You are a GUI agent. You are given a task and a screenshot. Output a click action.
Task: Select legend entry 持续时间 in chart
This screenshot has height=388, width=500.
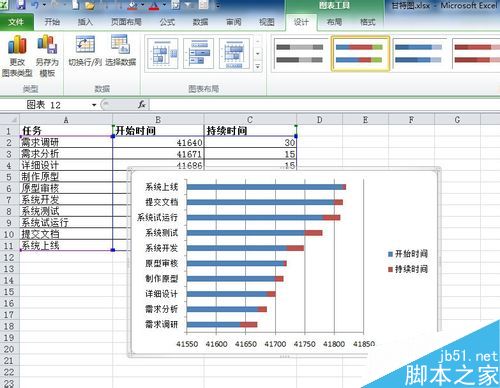[x=408, y=269]
